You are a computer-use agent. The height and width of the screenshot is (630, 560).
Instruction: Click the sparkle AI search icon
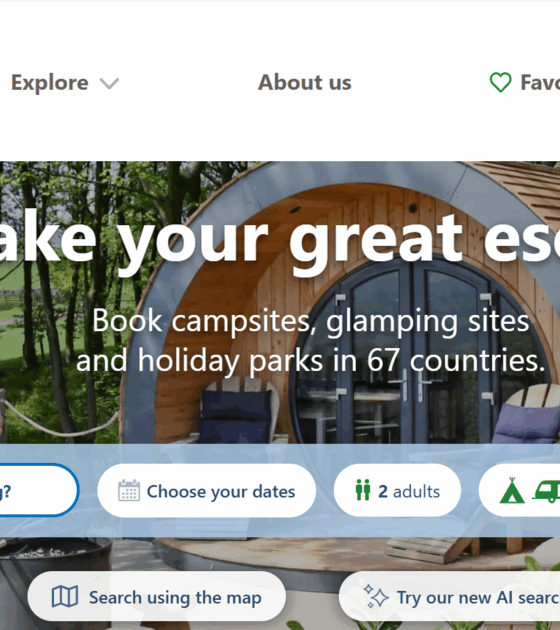pos(376,596)
